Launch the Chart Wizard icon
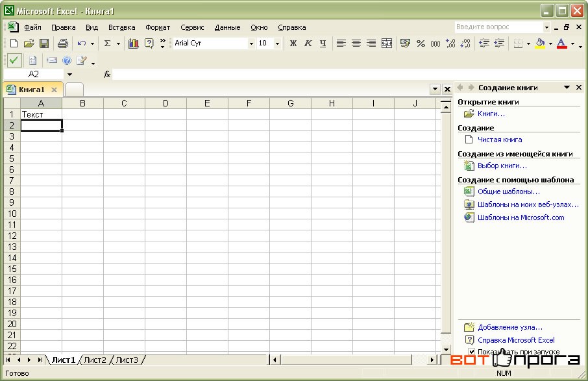588x381 pixels. point(133,43)
